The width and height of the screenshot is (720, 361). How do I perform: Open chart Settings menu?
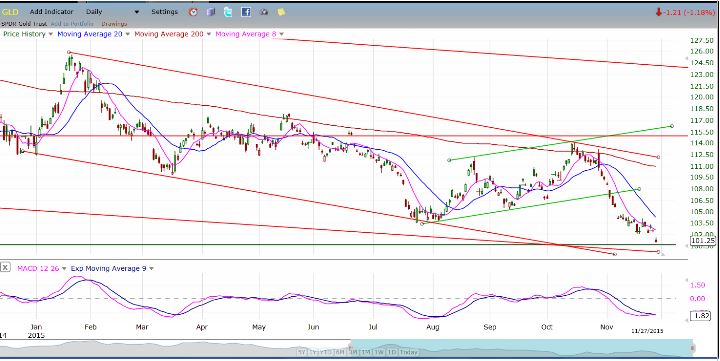[164, 12]
